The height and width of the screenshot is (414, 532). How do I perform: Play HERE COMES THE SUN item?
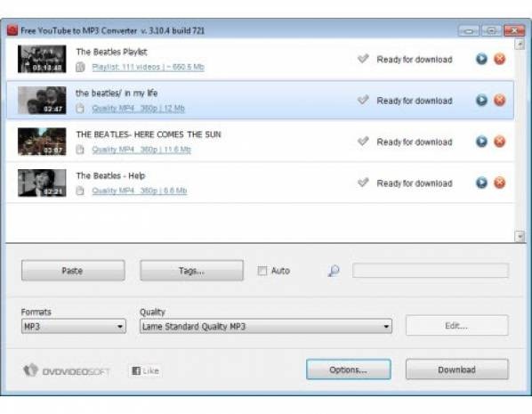[481, 142]
